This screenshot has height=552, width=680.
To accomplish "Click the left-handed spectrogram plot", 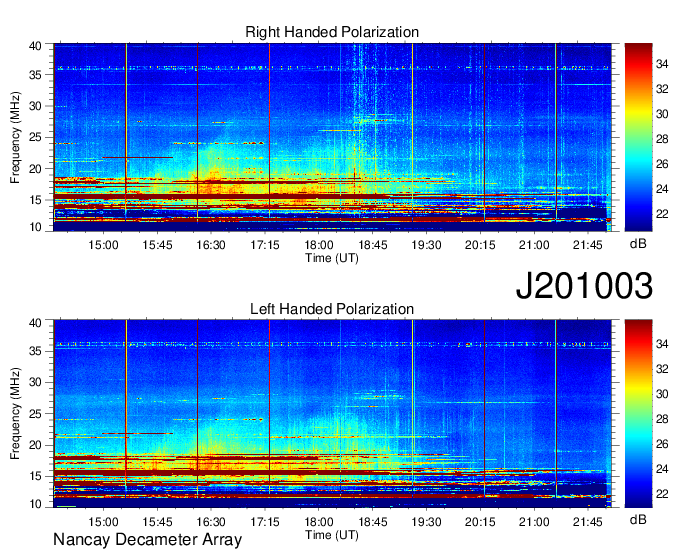I will pyautogui.click(x=333, y=414).
